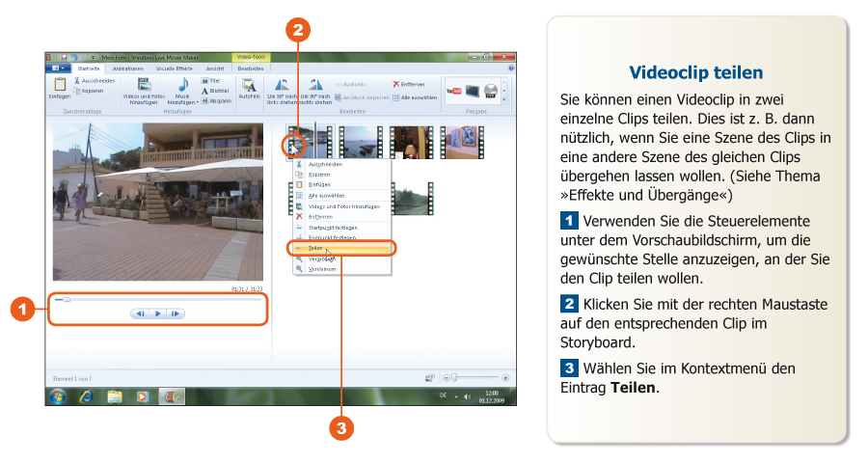Click the AutoFilm icon

pos(249,85)
